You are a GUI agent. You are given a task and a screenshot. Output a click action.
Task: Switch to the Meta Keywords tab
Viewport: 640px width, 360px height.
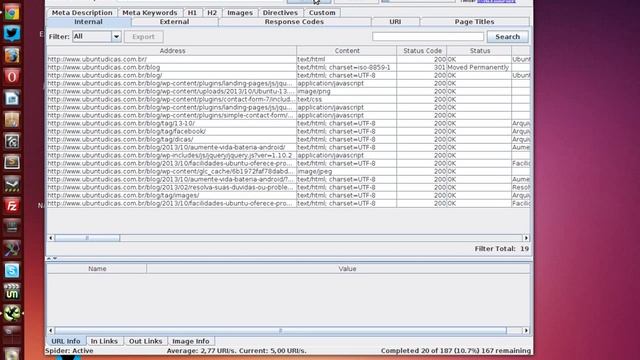(150, 13)
